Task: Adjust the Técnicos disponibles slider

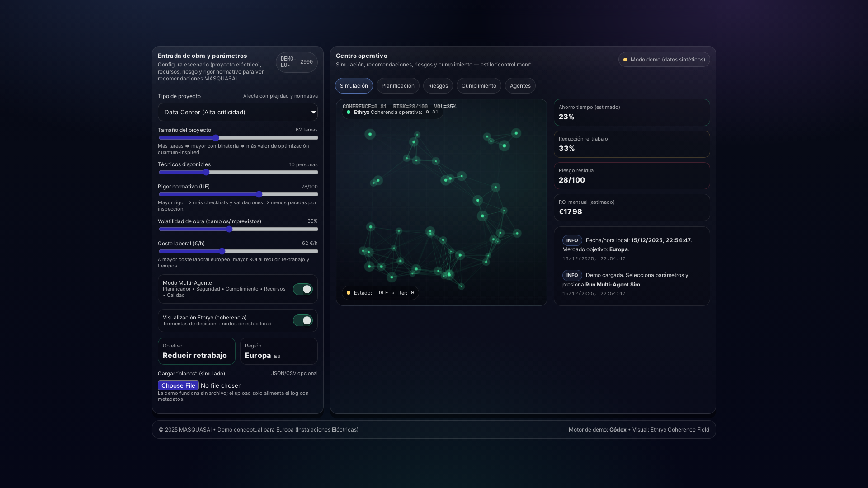Action: coord(238,172)
